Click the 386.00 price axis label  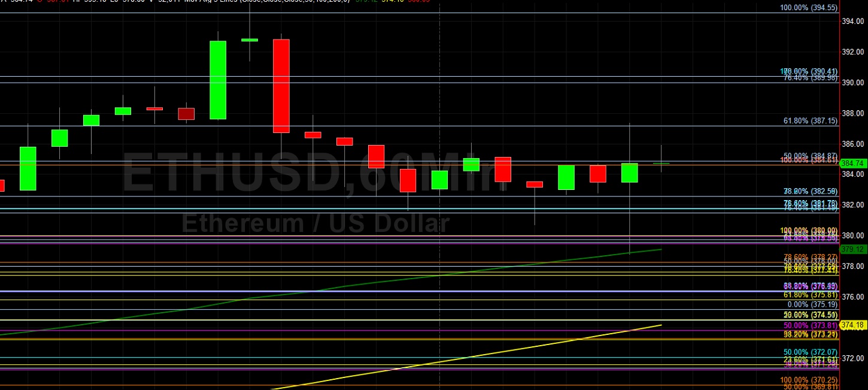pyautogui.click(x=853, y=144)
